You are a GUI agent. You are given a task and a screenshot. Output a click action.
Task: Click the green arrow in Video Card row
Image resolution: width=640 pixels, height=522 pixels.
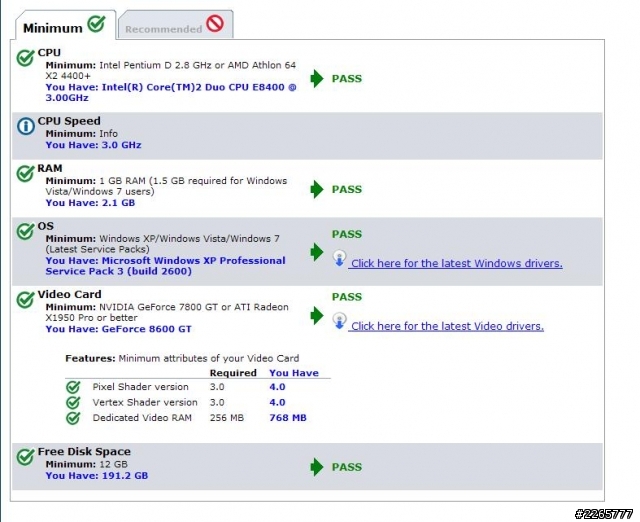point(317,315)
